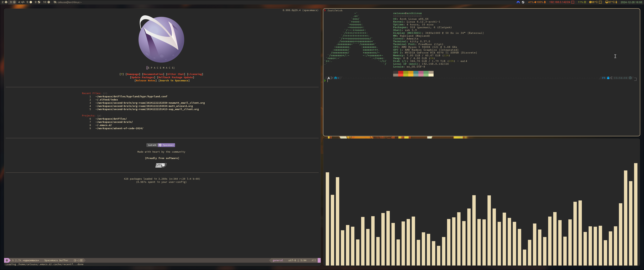Screen dimensions: 644x270
Task: Switch to workspace 5 tab
Action: [29, 2]
